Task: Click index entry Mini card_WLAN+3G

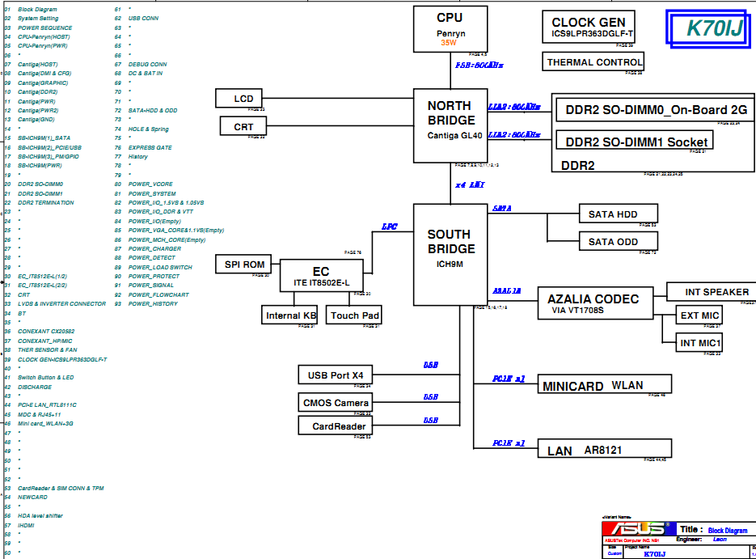Action: tap(45, 423)
